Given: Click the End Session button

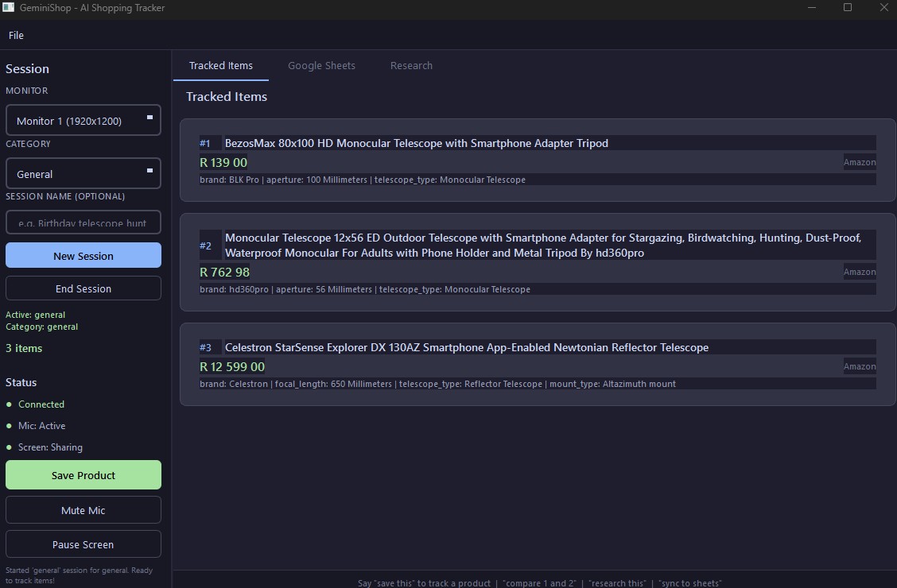Looking at the screenshot, I should (83, 288).
